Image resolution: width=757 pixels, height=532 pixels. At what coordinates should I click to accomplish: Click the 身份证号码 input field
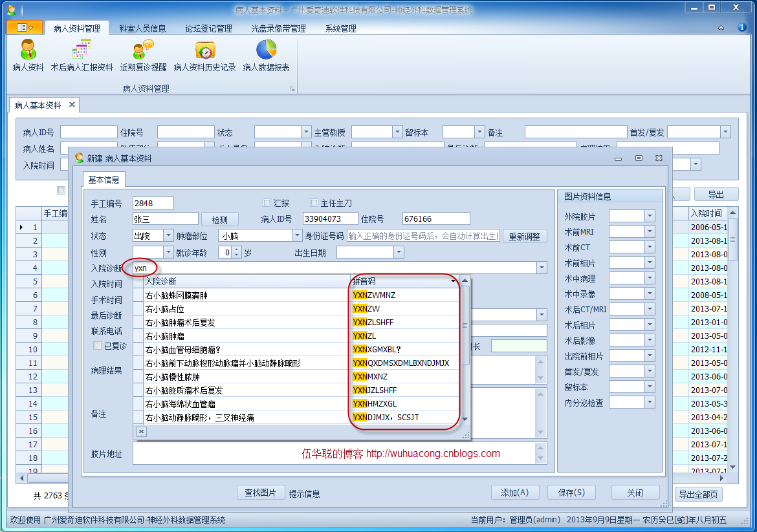(423, 236)
